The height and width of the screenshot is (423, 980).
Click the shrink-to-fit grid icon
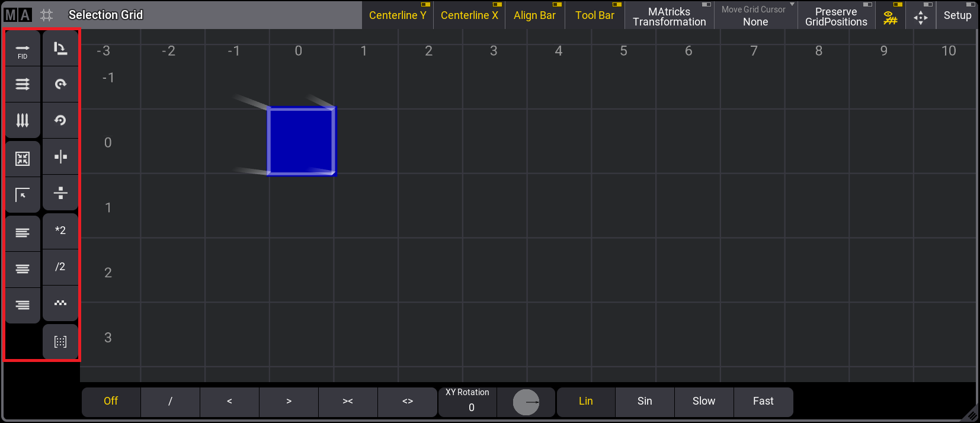[x=23, y=158]
